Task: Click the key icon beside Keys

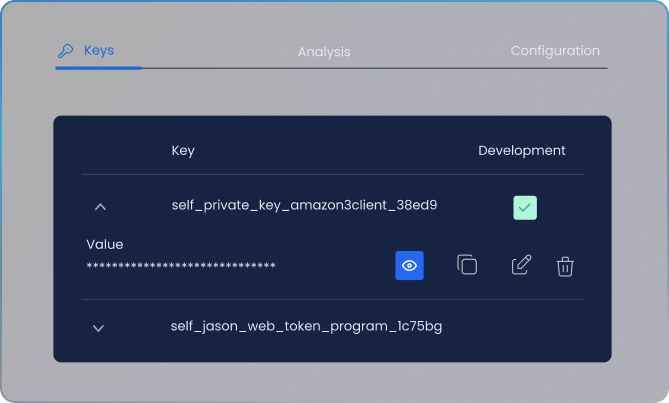Action: (x=65, y=51)
